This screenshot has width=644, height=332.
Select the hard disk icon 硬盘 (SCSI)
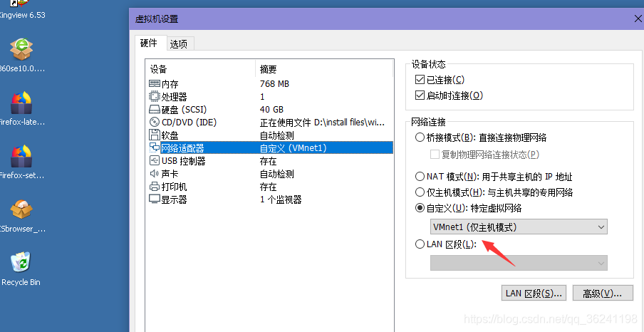[154, 110]
